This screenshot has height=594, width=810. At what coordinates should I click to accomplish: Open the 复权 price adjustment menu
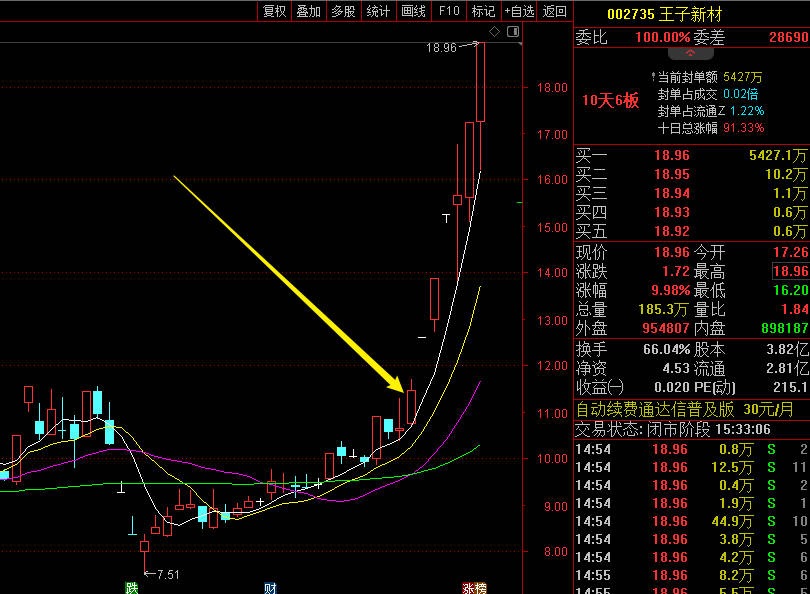click(274, 11)
